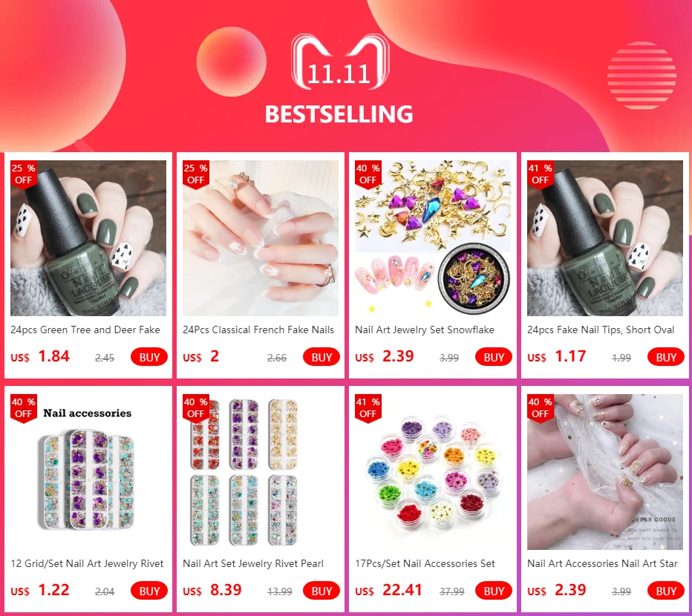Open the Nail Art Star accessories image
Image resolution: width=692 pixels, height=616 pixels.
coord(604,472)
